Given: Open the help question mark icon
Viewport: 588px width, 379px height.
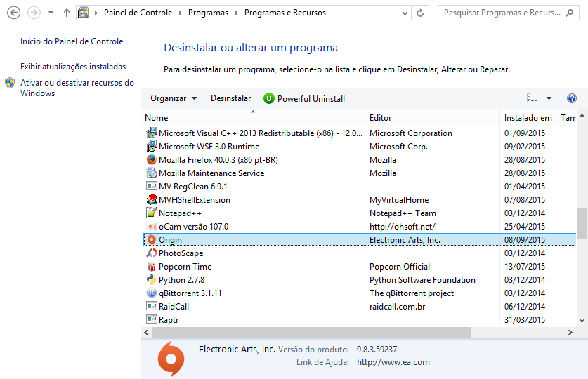Looking at the screenshot, I should point(572,98).
